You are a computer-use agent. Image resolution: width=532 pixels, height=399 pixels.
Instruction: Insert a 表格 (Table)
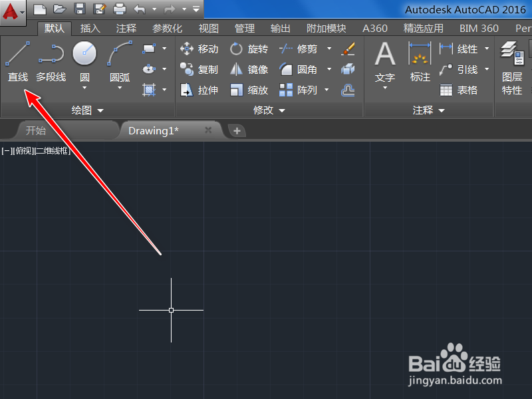458,90
